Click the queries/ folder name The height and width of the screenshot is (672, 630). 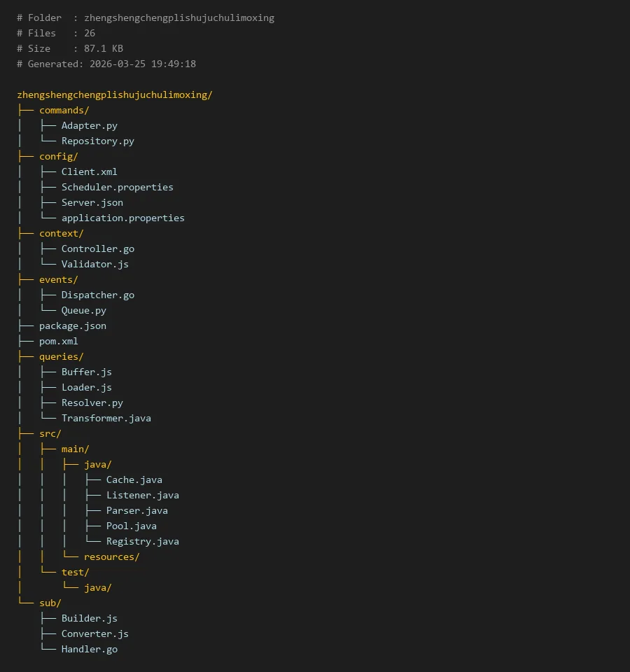(61, 356)
